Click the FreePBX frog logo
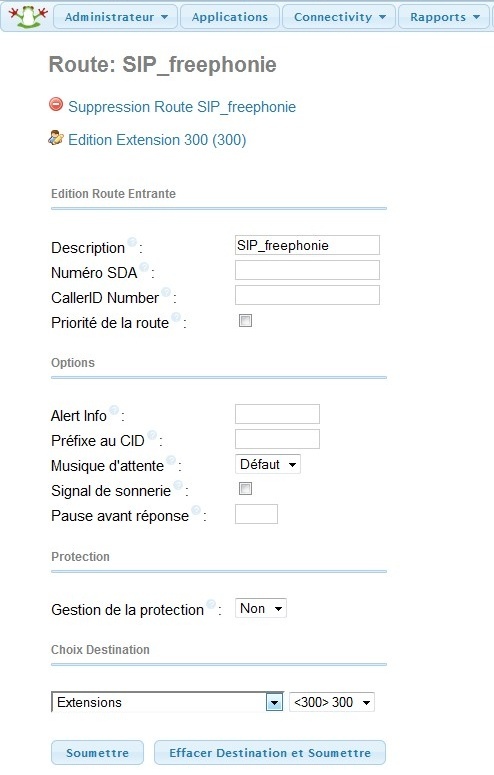The height and width of the screenshot is (775, 494). (x=28, y=16)
